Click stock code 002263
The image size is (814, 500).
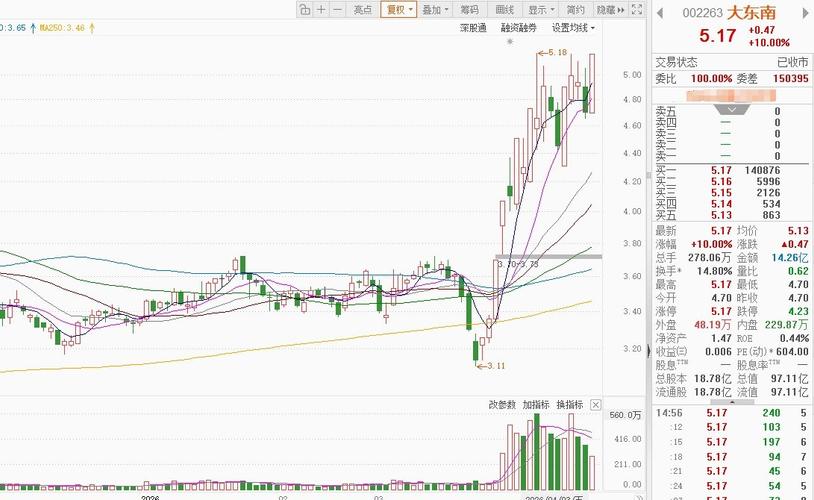point(702,13)
